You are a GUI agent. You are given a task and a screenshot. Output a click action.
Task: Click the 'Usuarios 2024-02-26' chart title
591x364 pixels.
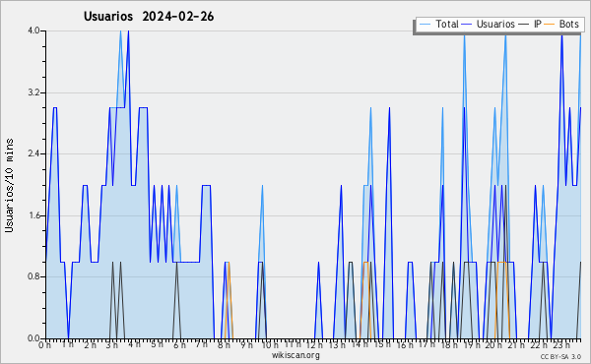tap(149, 16)
